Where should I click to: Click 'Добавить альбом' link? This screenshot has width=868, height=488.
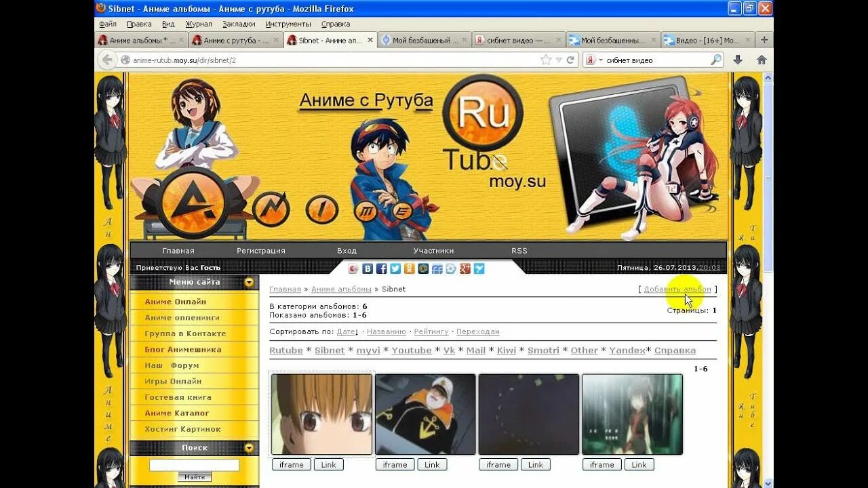(677, 289)
